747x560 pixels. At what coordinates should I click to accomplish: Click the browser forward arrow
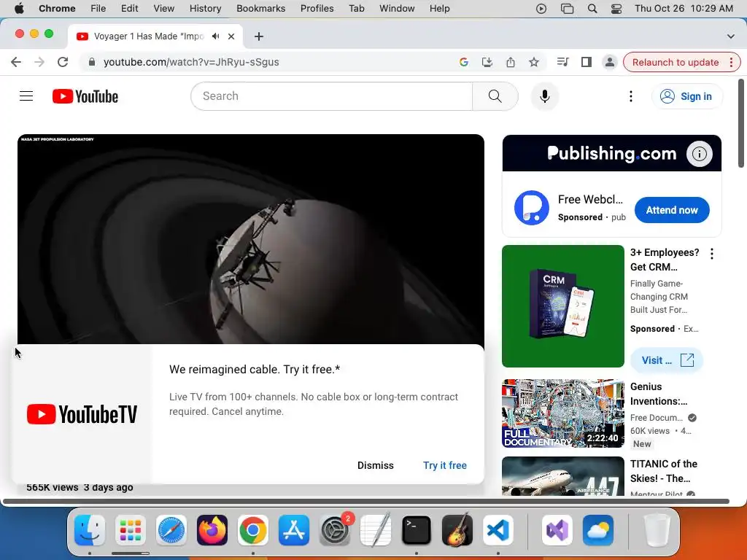click(x=39, y=62)
